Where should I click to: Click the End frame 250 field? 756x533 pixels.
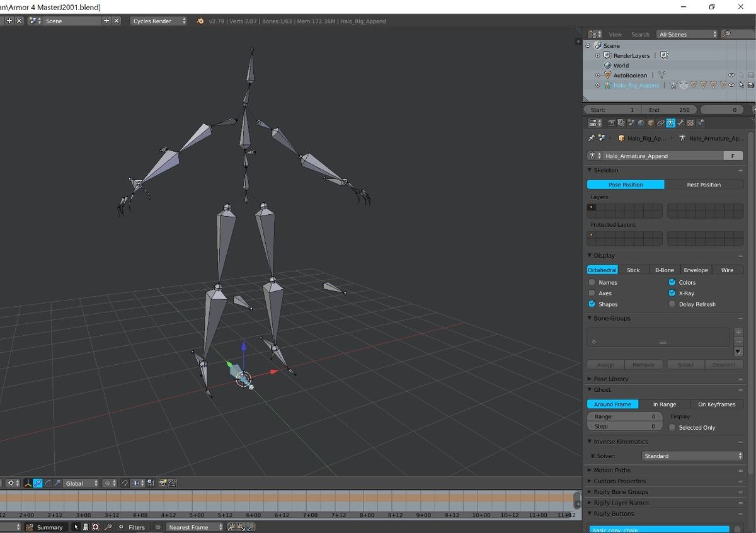click(670, 110)
